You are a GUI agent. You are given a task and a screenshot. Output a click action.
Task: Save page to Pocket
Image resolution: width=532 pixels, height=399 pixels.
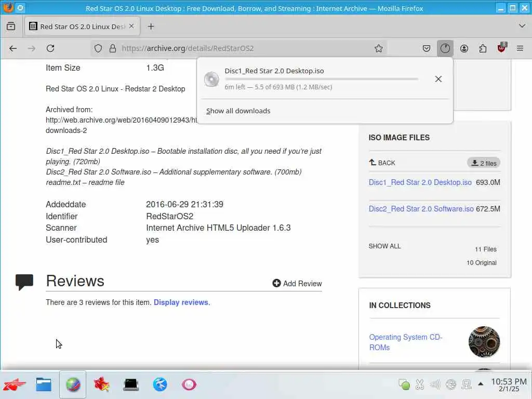click(427, 48)
